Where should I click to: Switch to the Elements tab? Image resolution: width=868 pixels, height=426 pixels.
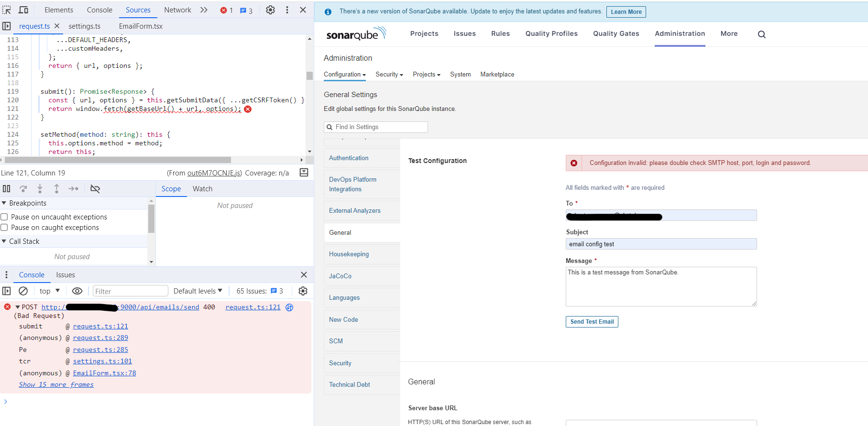(59, 10)
